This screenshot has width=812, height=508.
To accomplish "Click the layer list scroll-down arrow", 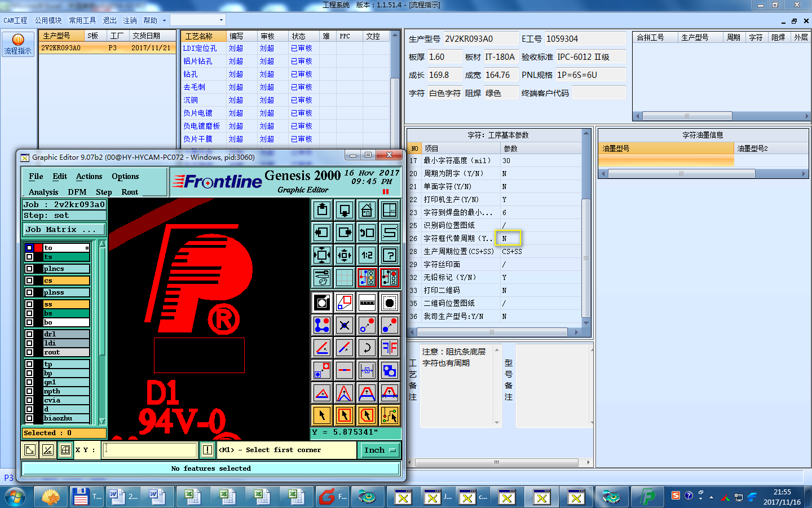I will (102, 421).
